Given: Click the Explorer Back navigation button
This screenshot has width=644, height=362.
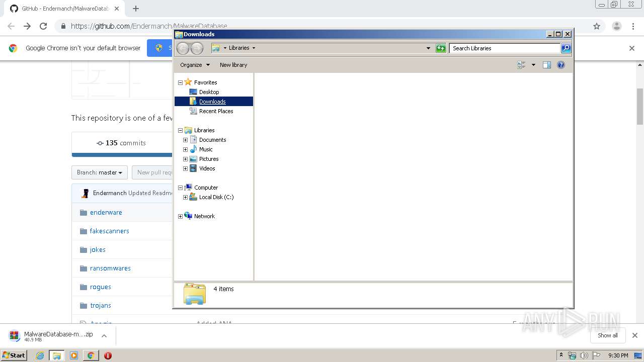Looking at the screenshot, I should [183, 48].
